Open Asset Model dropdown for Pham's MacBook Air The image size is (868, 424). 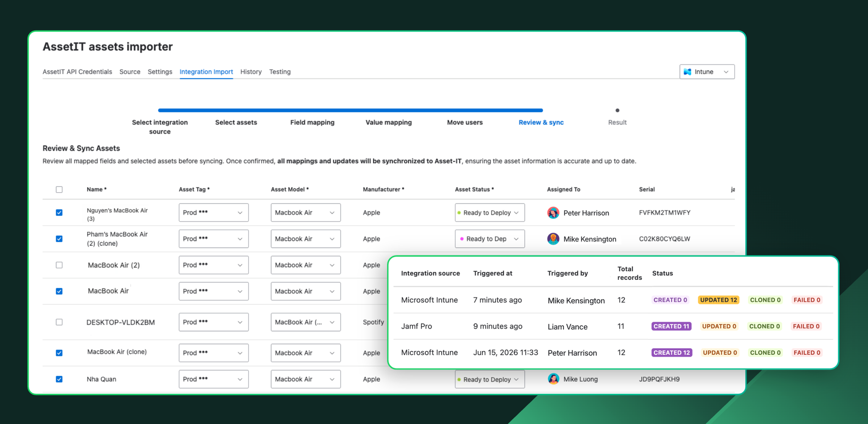click(306, 239)
